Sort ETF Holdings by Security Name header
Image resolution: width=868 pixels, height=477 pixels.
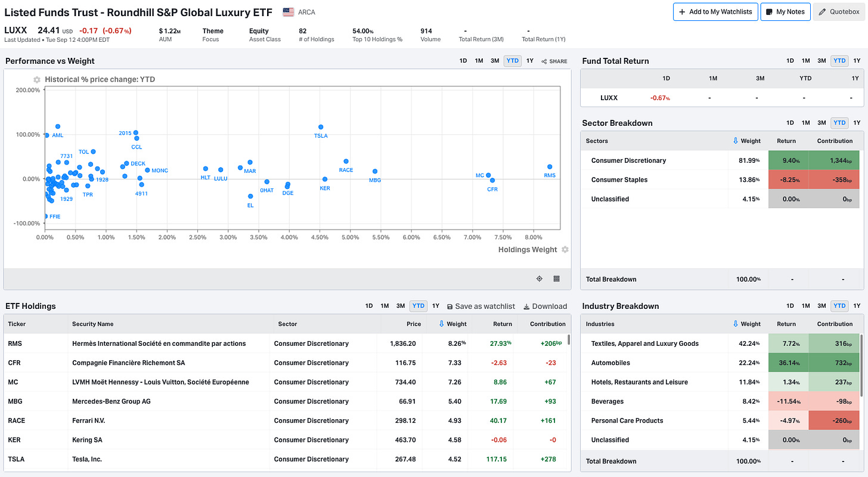[92, 324]
